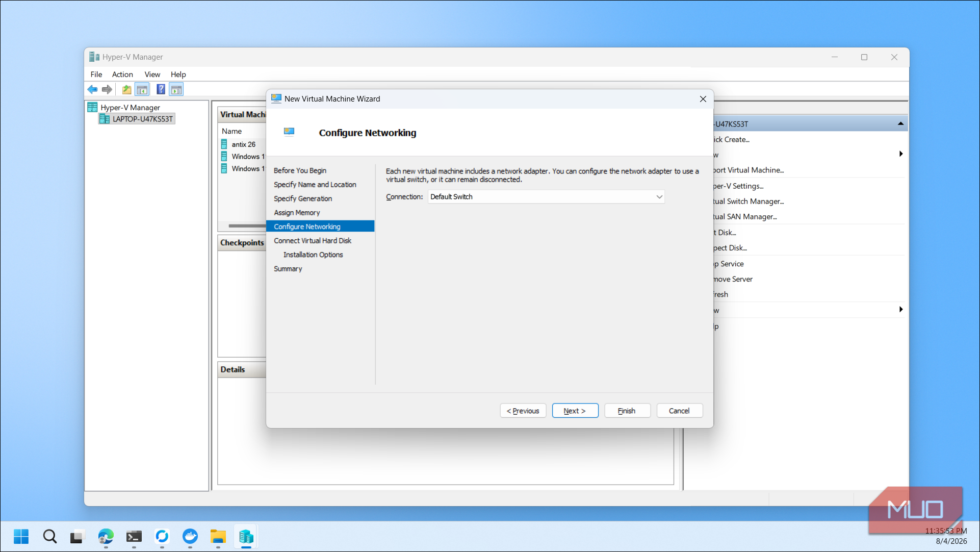Click the Forward arrow in Hyper-V toolbar
The image size is (980, 552).
coord(107,90)
